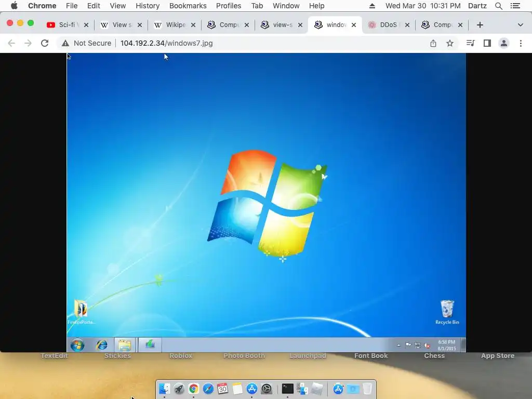Viewport: 532px width, 399px height.
Task: Expand hidden tray icons arrow in Windows 7 taskbar
Action: tap(398, 345)
